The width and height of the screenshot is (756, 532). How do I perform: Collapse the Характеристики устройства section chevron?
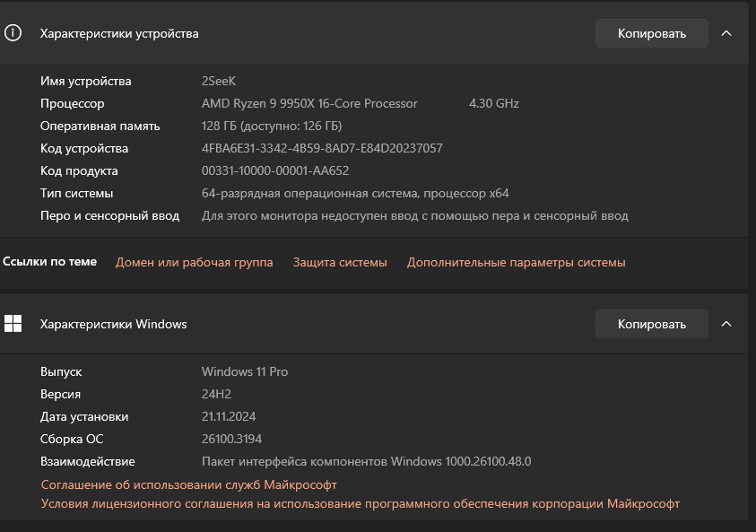pyautogui.click(x=726, y=33)
